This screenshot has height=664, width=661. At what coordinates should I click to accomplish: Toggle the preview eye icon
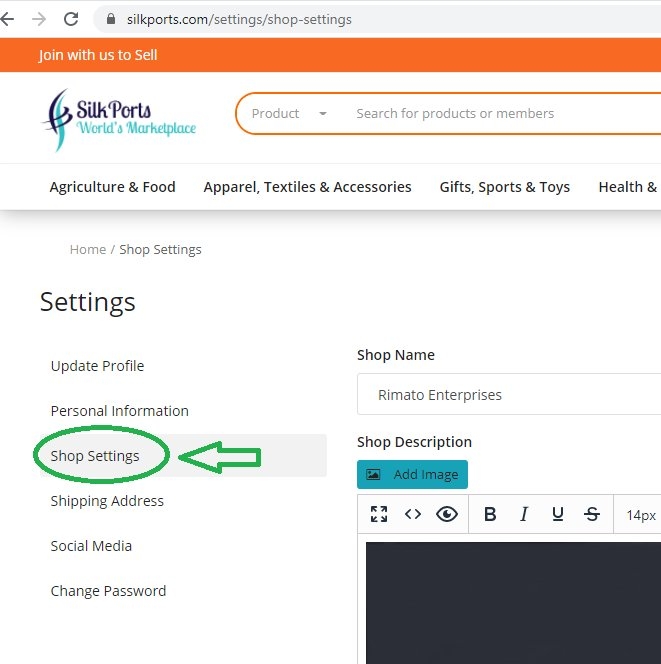click(x=447, y=514)
